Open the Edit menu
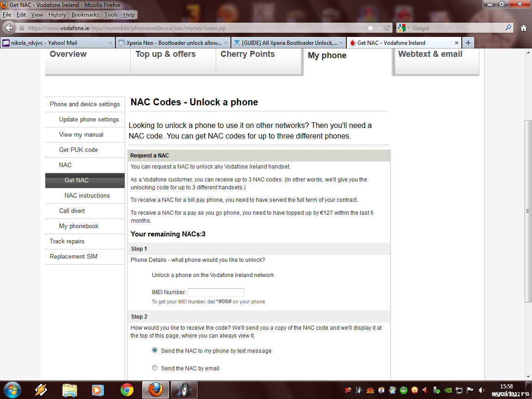This screenshot has width=532, height=399. point(21,15)
